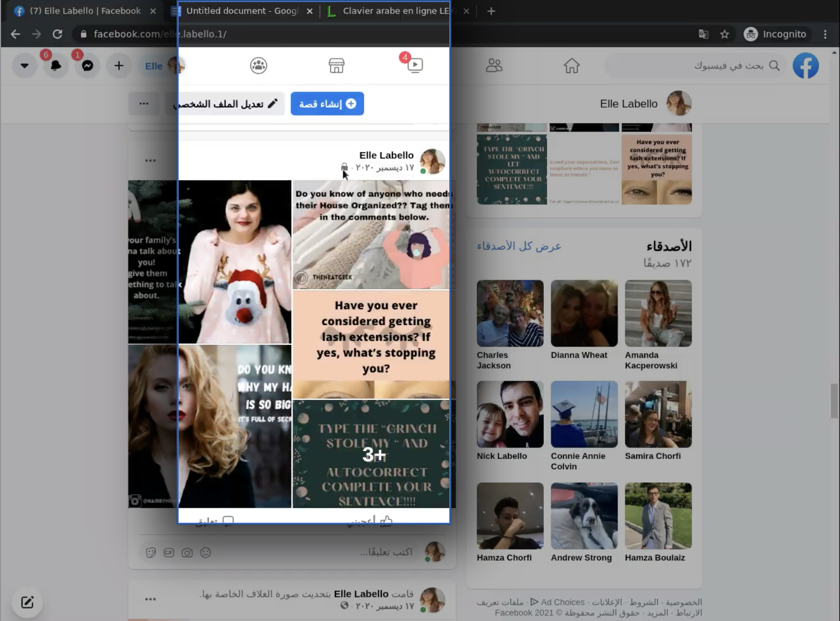Insert an emoji in the comment

coord(206,553)
